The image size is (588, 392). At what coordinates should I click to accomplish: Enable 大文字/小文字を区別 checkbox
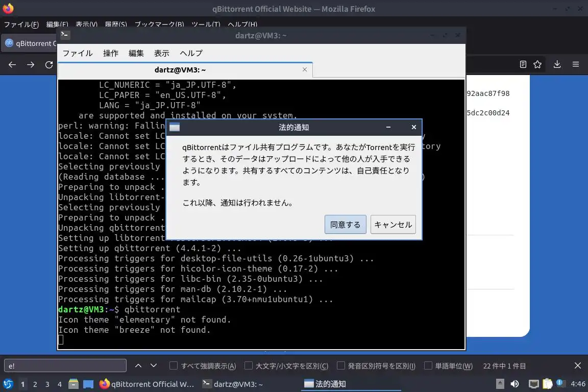click(x=248, y=365)
